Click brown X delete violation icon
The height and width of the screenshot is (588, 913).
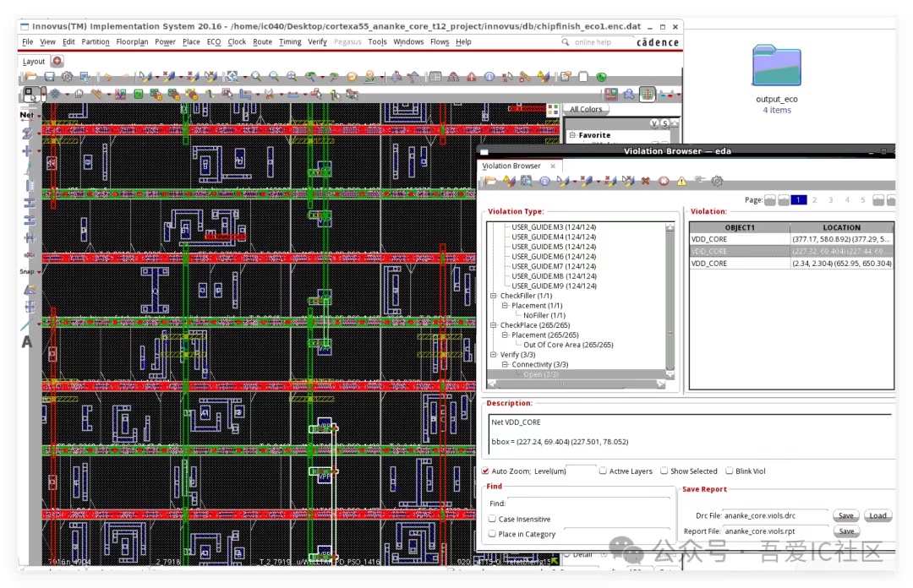tap(645, 181)
